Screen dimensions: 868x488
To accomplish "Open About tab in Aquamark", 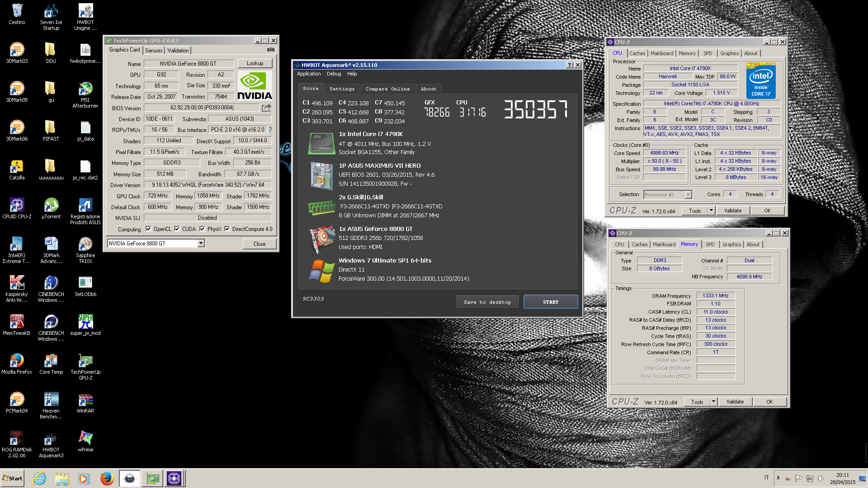I will 428,89.
